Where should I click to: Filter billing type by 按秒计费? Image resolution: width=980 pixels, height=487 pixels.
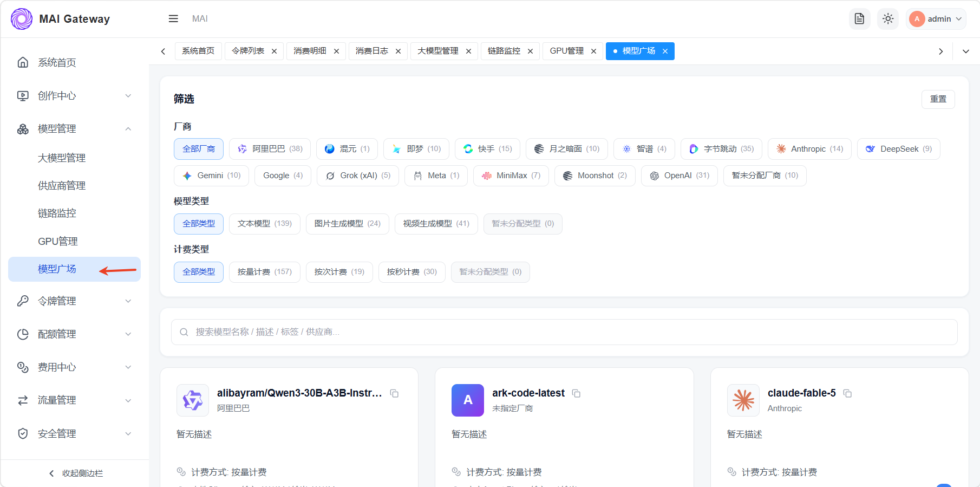pyautogui.click(x=412, y=272)
